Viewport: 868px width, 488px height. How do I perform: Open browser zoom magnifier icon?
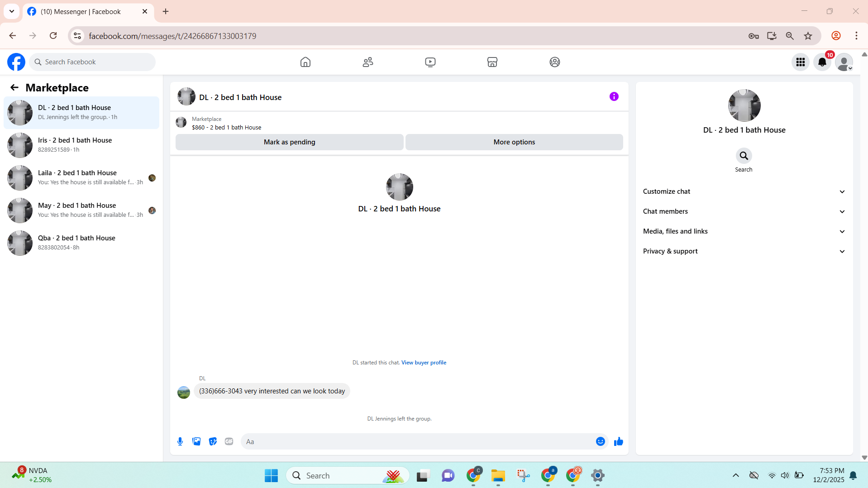(790, 36)
